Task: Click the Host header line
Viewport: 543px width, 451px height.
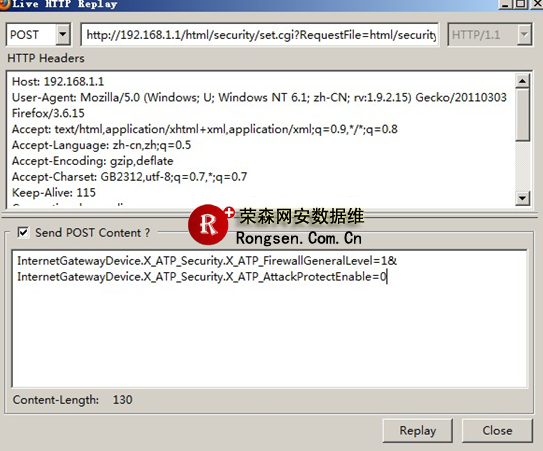Action: tap(58, 82)
